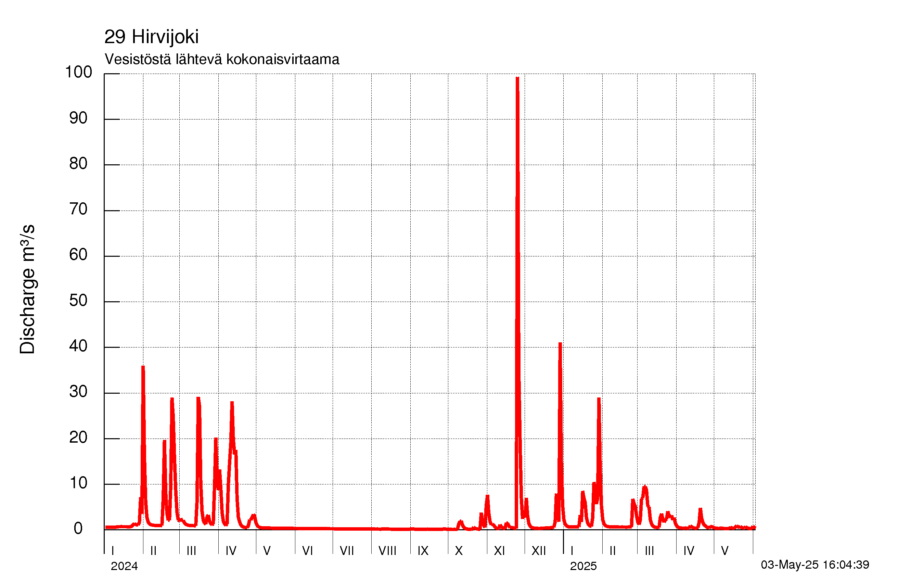Click the timestamp '03-May-25 16:04:39'
Image resolution: width=924 pixels, height=582 pixels.
tap(815, 565)
